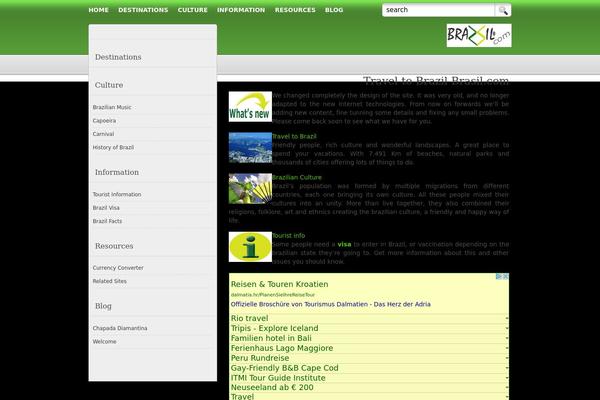
Task: Click the Tourist info 'i' icon image
Action: coord(250,247)
